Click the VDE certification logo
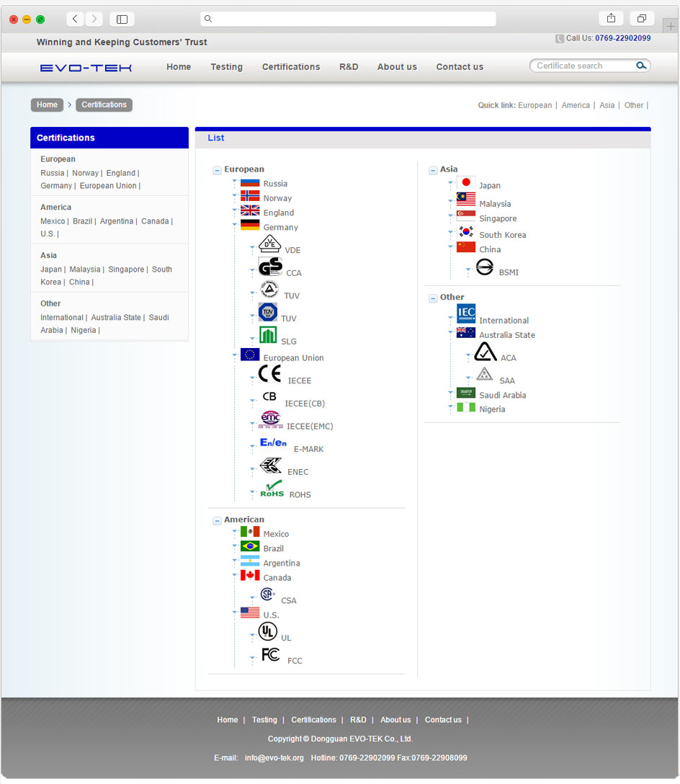This screenshot has height=784, width=680. [269, 244]
